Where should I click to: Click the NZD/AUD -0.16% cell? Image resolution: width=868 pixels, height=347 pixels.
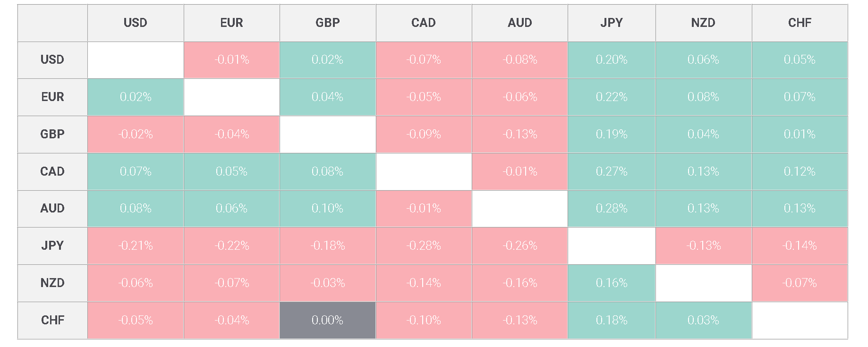[x=520, y=283]
